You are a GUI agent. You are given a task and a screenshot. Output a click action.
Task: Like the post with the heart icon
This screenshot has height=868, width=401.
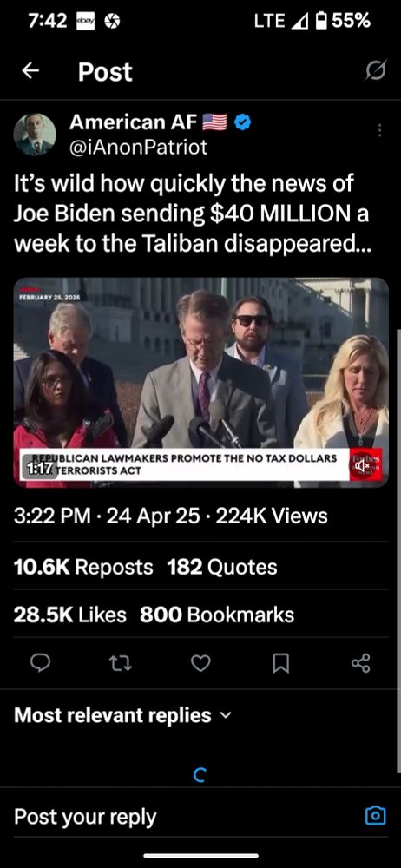pyautogui.click(x=200, y=662)
